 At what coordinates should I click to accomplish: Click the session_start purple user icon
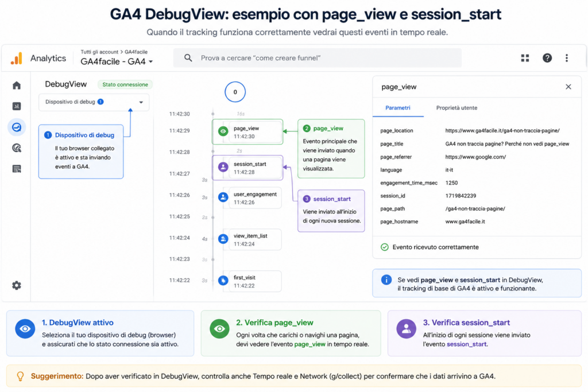point(223,167)
